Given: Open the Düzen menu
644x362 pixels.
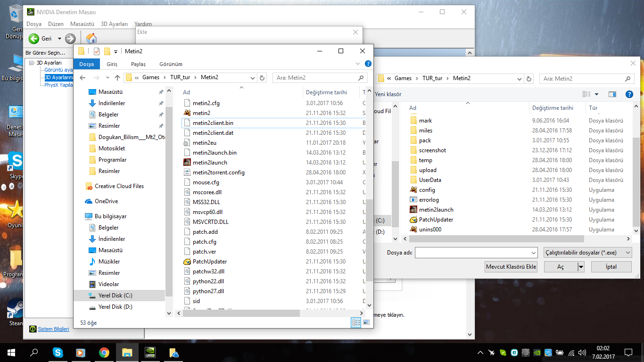Looking at the screenshot, I should tap(56, 24).
